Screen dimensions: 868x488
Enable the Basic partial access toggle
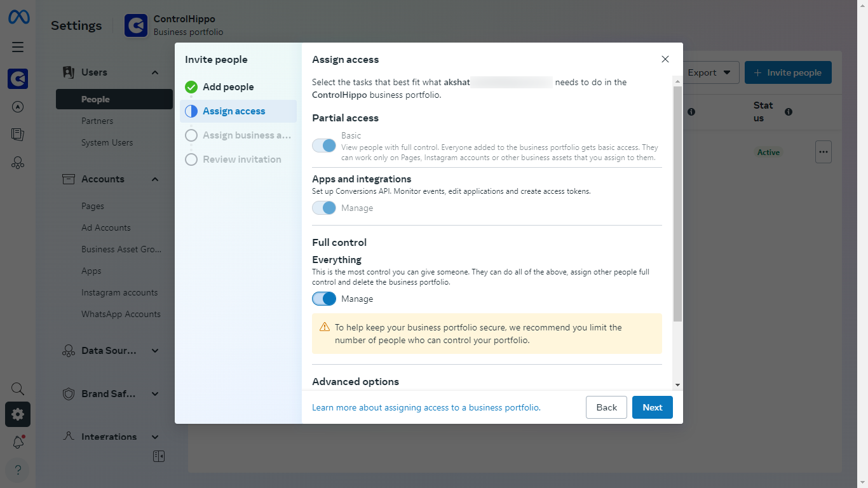(324, 146)
